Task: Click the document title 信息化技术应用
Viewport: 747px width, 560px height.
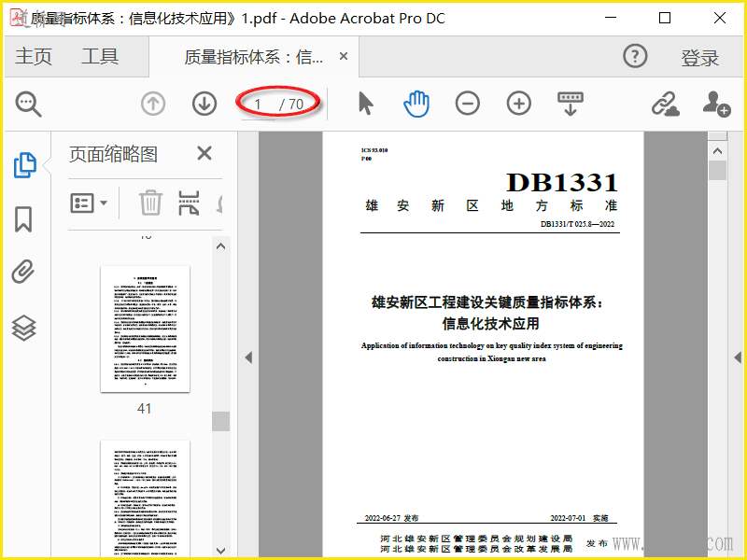Action: click(x=490, y=324)
